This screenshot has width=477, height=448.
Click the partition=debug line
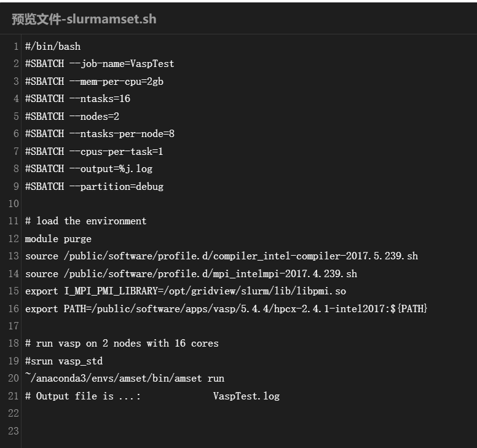click(94, 186)
